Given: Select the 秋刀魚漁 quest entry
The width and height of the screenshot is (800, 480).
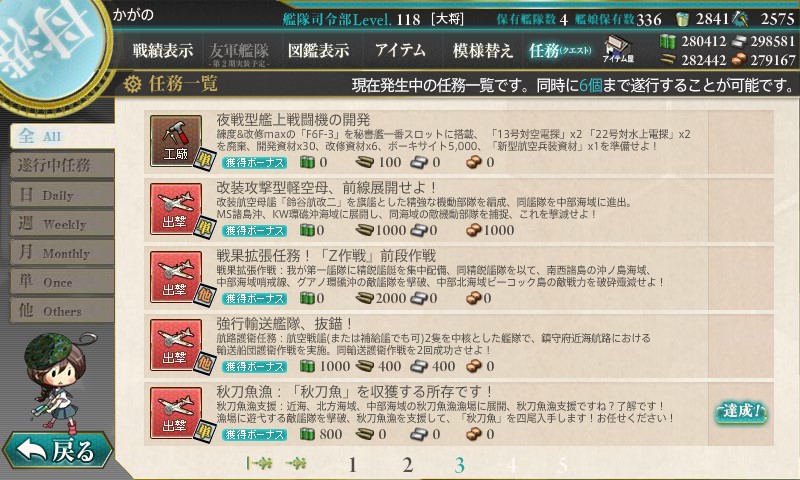Looking at the screenshot, I should 459,413.
